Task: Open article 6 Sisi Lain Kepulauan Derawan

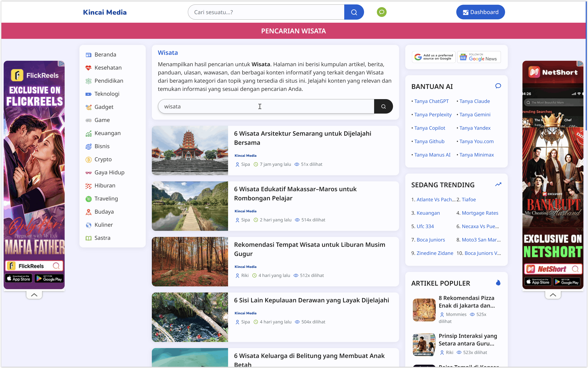Action: pyautogui.click(x=311, y=300)
